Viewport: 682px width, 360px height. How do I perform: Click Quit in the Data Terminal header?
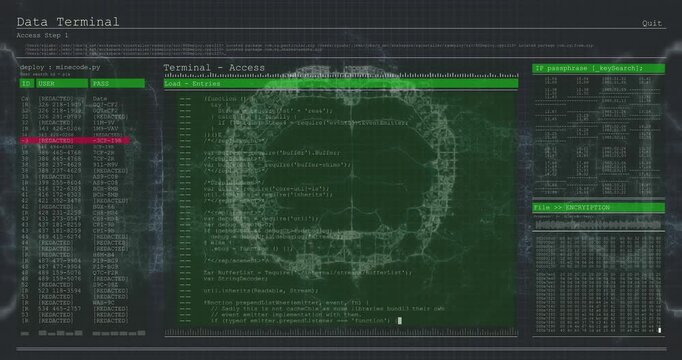[x=652, y=23]
